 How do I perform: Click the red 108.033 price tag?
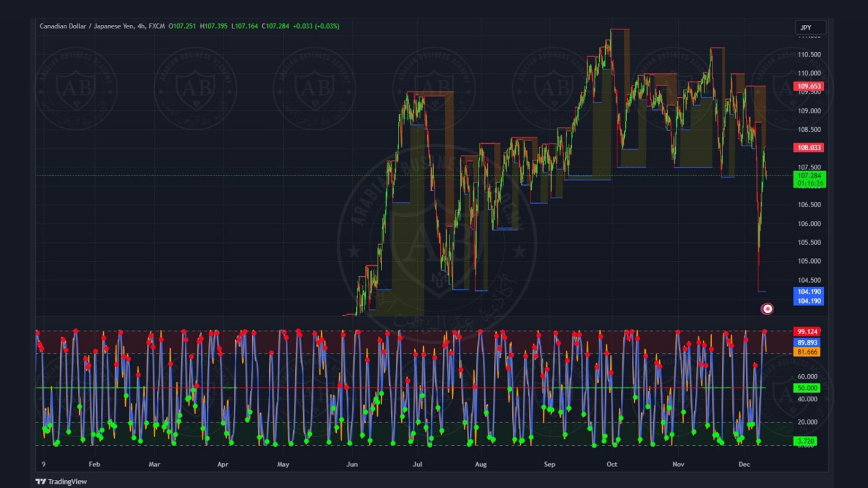[x=808, y=147]
